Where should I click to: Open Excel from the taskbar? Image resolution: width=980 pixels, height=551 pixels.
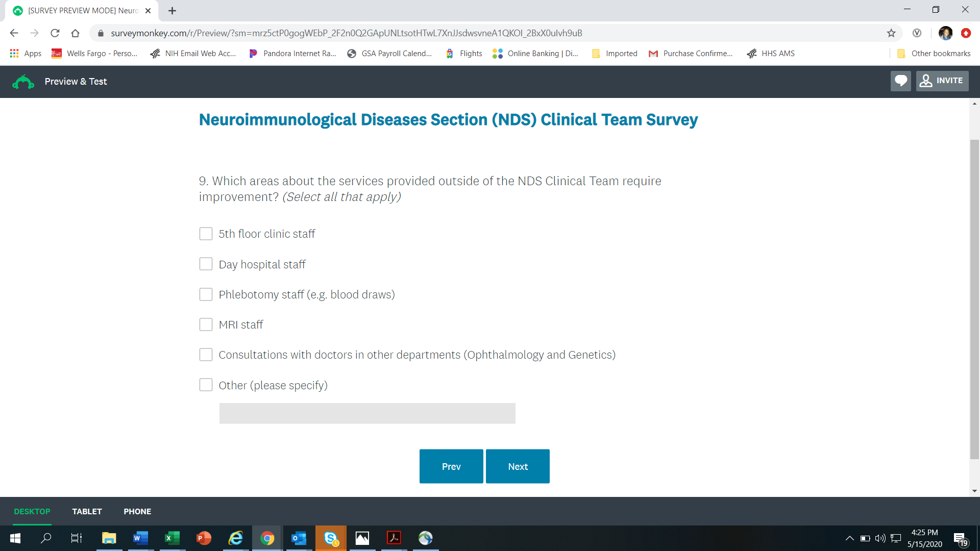[x=172, y=538]
